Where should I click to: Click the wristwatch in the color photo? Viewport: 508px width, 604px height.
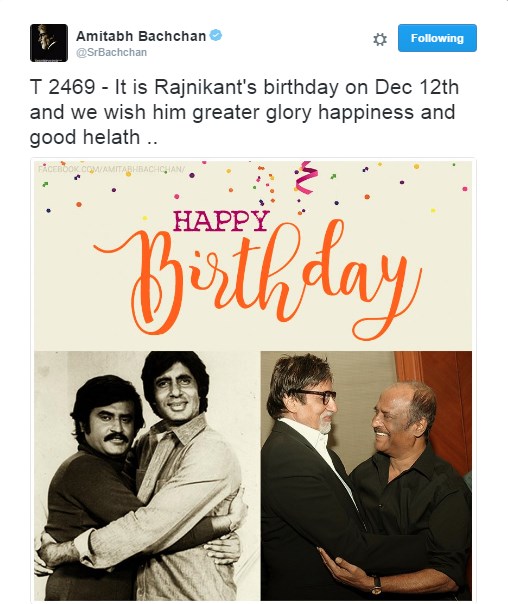pos(376,584)
